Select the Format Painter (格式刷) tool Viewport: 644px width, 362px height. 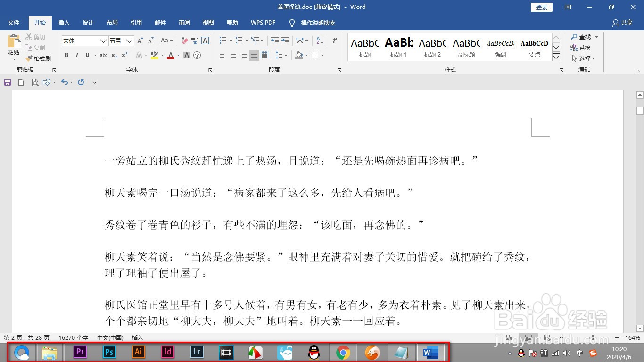click(39, 58)
